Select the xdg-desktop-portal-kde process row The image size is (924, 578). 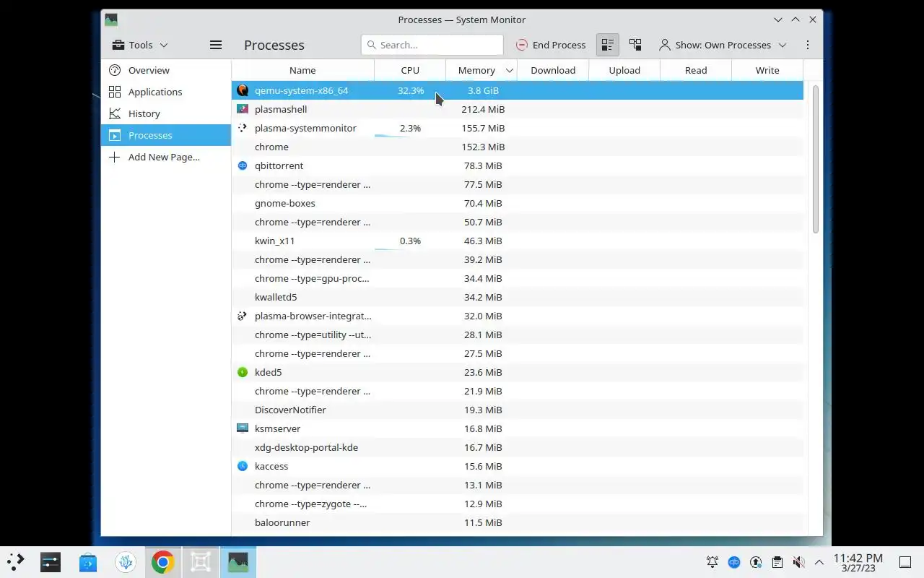pyautogui.click(x=517, y=447)
